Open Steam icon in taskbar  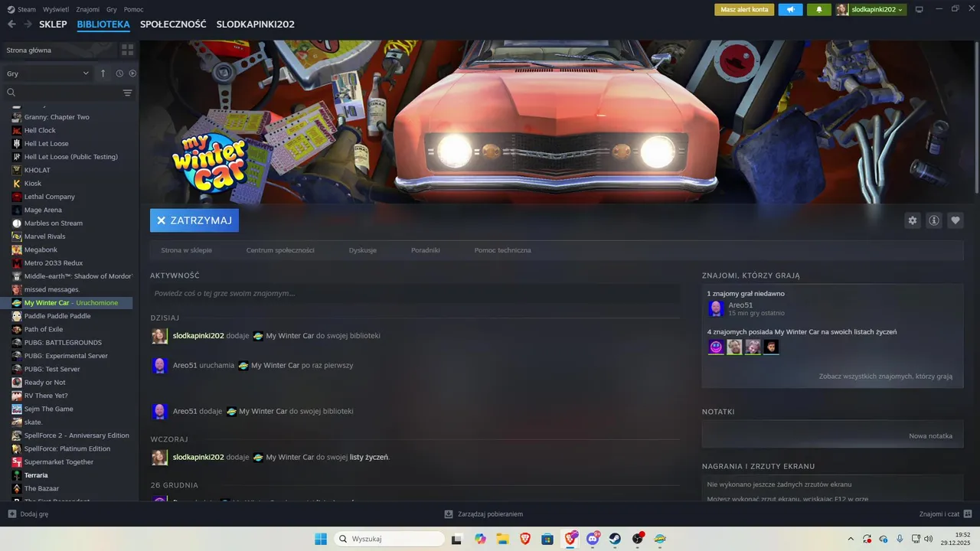tap(615, 539)
